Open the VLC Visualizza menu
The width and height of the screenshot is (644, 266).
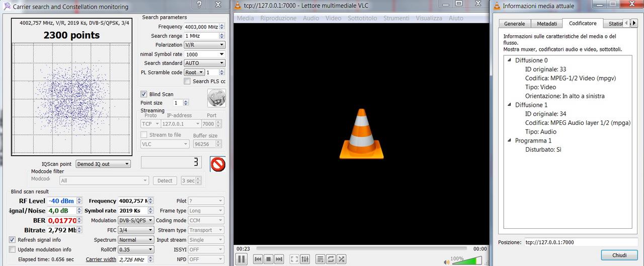tap(429, 18)
